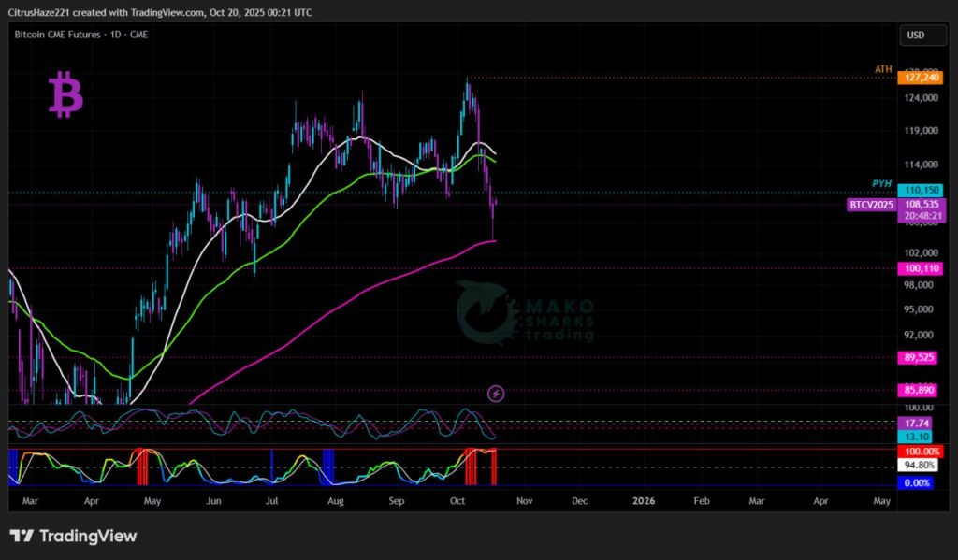Click 2026 on the time axis
Viewport: 958px width, 560px height.
[644, 501]
